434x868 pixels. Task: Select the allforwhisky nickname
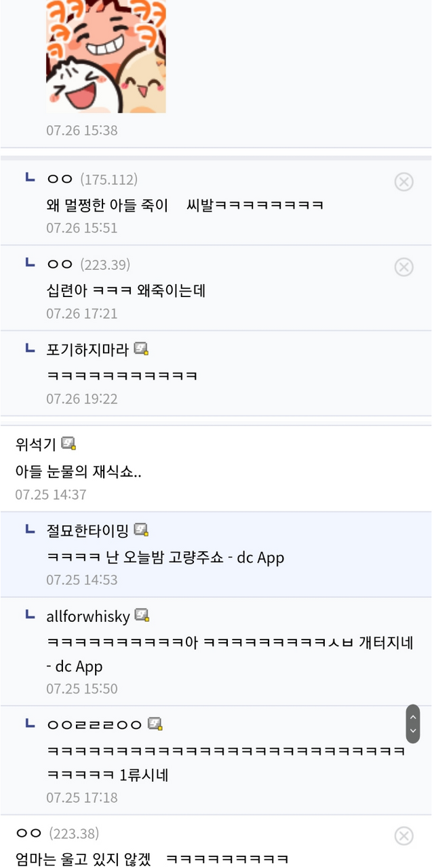tap(88, 616)
